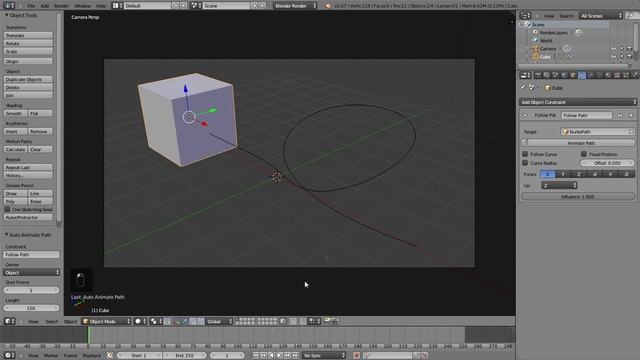Viewport: 640px width, 360px height.
Task: Open the Default screen layout selector
Action: (147, 6)
